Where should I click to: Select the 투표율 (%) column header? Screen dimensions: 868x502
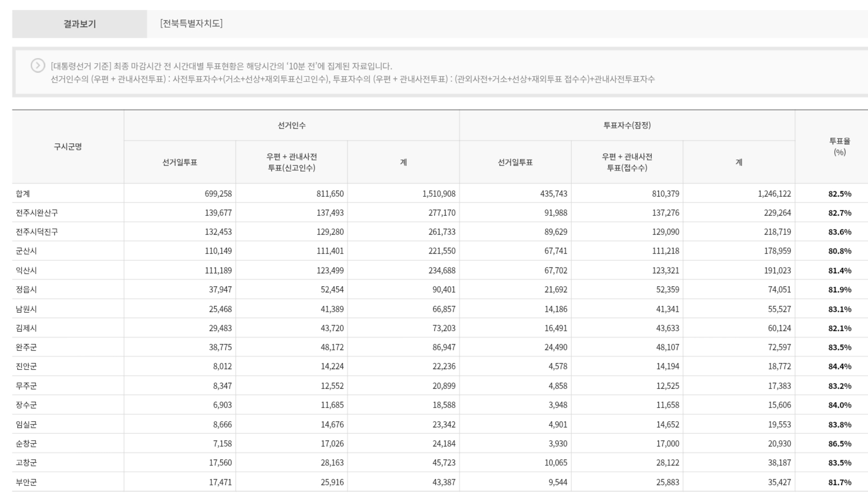pos(839,147)
